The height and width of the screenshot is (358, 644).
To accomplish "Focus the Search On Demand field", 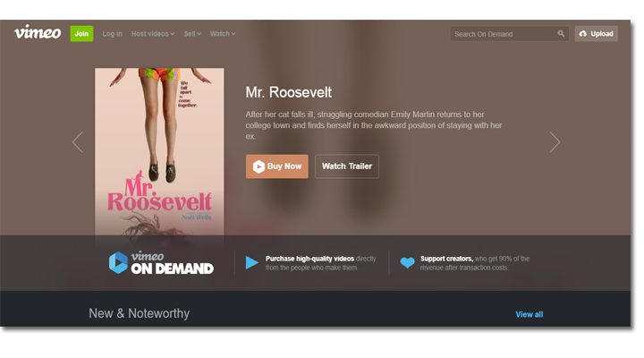I will [x=509, y=34].
